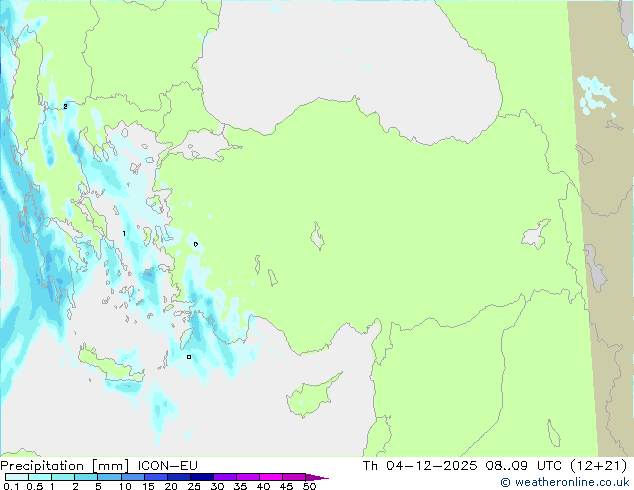Click the "08..09 UTC" time label
The image size is (634, 490).
coord(524,466)
